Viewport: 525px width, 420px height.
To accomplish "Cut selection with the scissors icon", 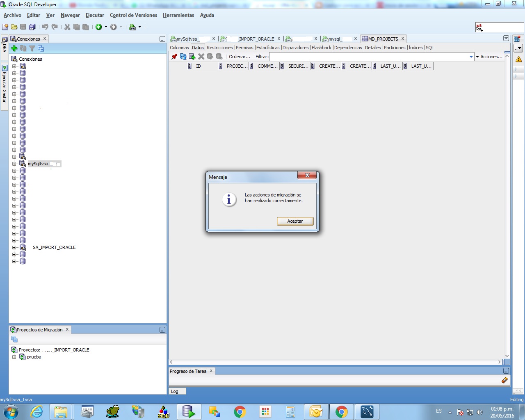I will point(67,27).
